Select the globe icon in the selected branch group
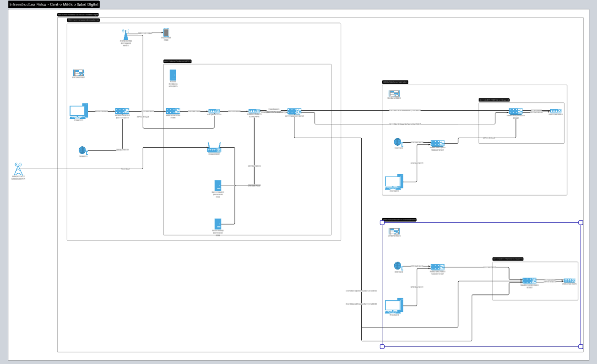 tap(398, 266)
